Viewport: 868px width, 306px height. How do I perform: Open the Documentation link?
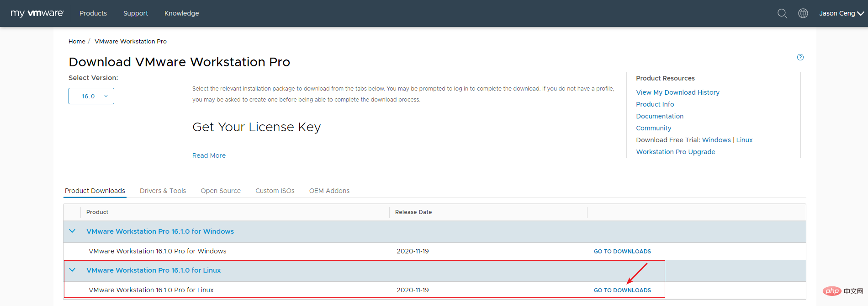coord(660,116)
